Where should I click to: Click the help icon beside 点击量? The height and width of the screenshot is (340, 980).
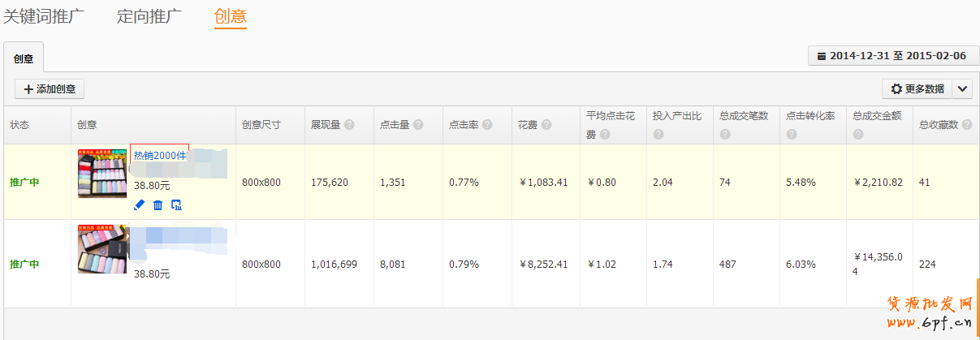click(418, 125)
